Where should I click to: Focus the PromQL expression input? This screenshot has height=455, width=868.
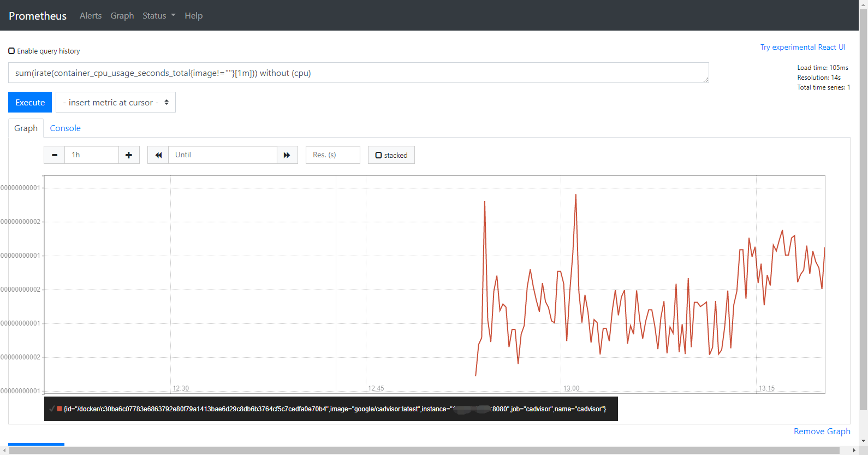click(x=359, y=73)
